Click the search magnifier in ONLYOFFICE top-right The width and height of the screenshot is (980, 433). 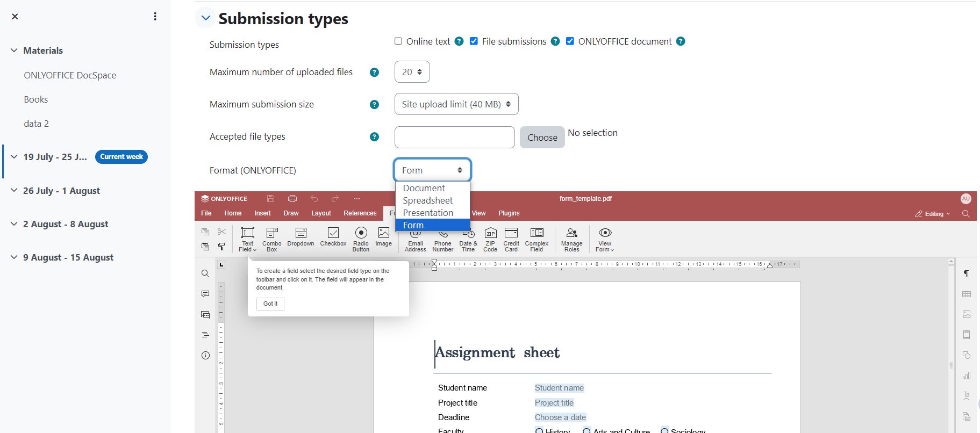point(965,214)
